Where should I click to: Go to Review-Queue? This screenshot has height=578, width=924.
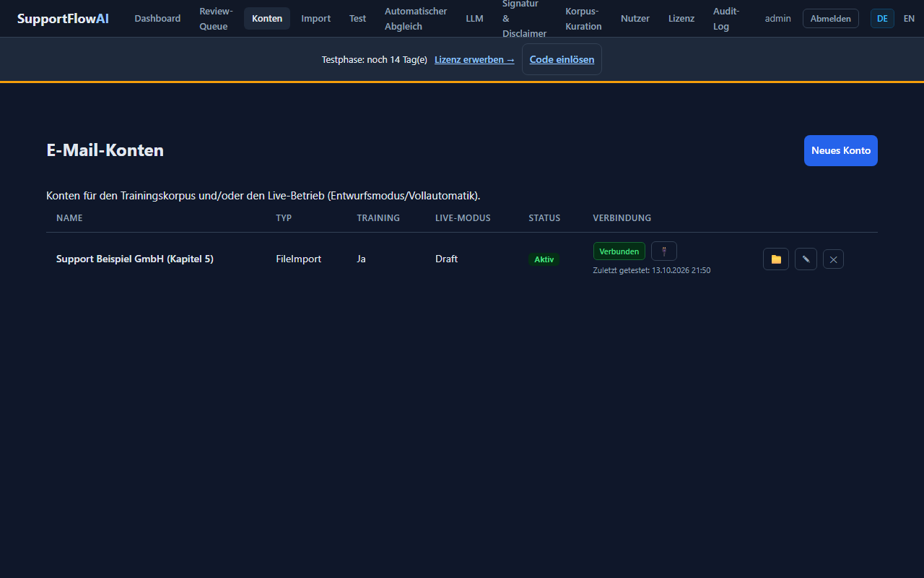click(x=216, y=19)
